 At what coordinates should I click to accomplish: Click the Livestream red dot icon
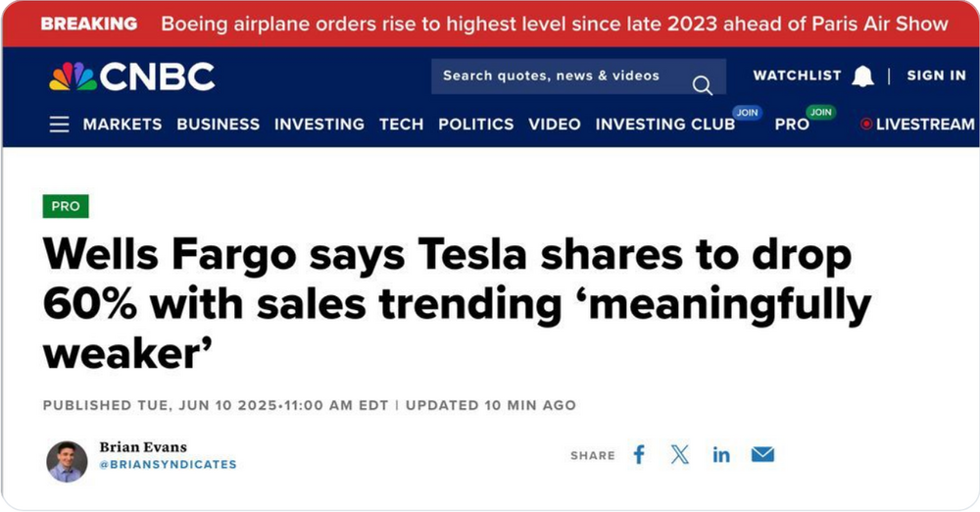pos(865,125)
